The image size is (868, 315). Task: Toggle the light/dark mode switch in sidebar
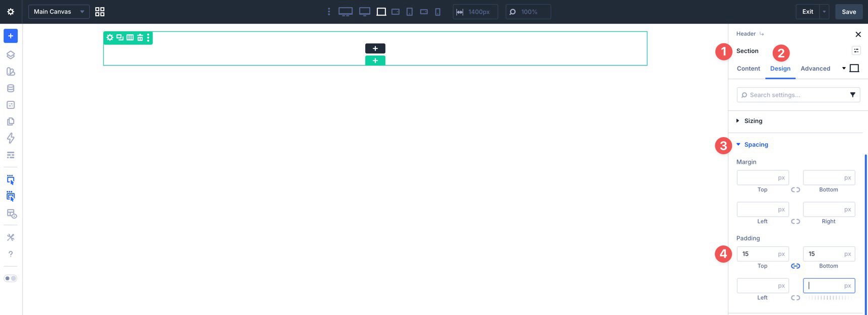(x=11, y=278)
